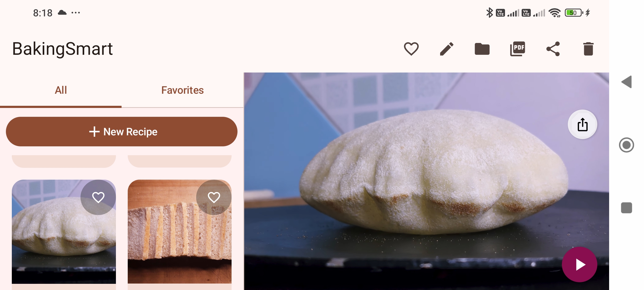This screenshot has width=644, height=290.
Task: Open the edit recipe pencil icon
Action: pyautogui.click(x=447, y=49)
